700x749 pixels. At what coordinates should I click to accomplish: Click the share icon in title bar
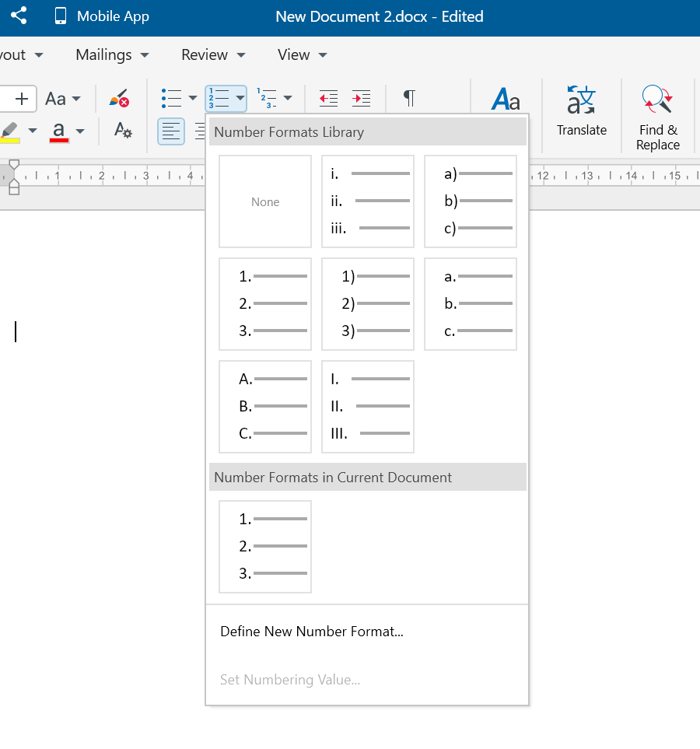pyautogui.click(x=19, y=16)
